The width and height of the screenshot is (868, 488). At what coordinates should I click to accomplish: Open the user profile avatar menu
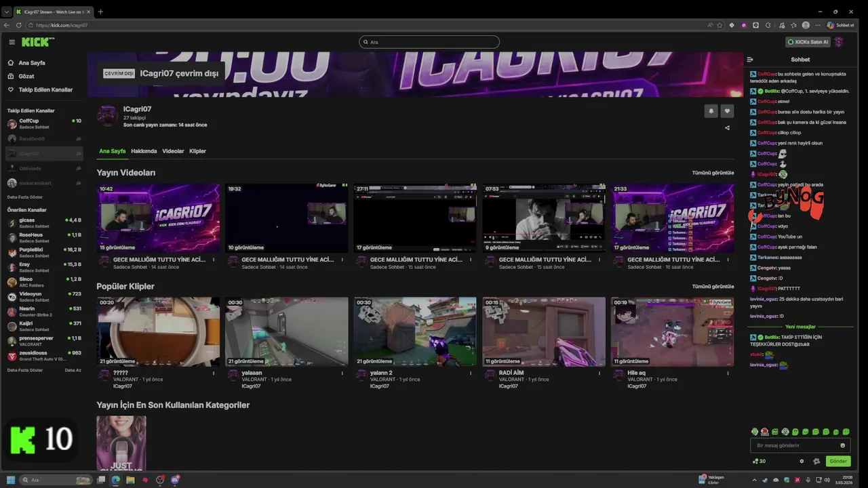pyautogui.click(x=839, y=42)
